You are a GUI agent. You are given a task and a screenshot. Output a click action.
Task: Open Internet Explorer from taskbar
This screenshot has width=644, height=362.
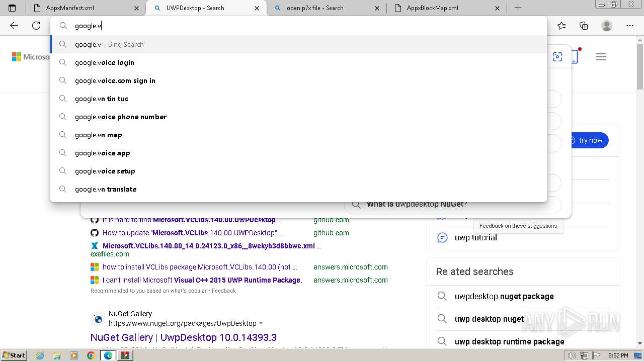click(40, 355)
